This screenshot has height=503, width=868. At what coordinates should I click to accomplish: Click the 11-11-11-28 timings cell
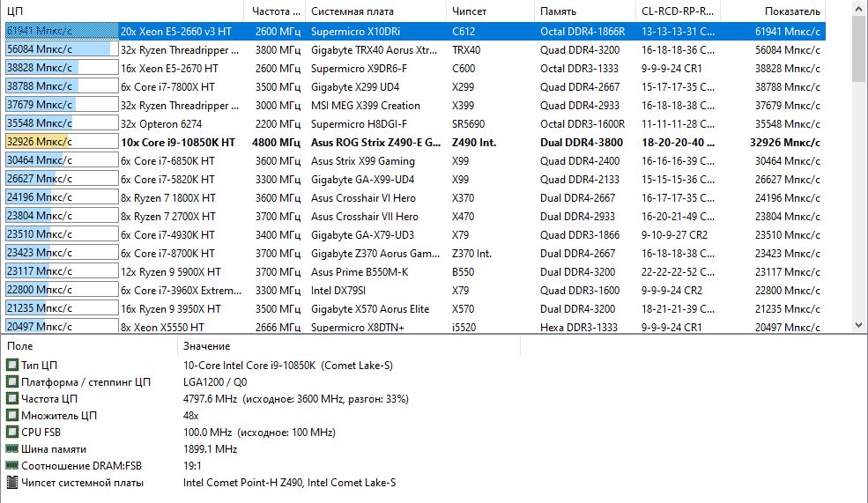click(x=679, y=124)
